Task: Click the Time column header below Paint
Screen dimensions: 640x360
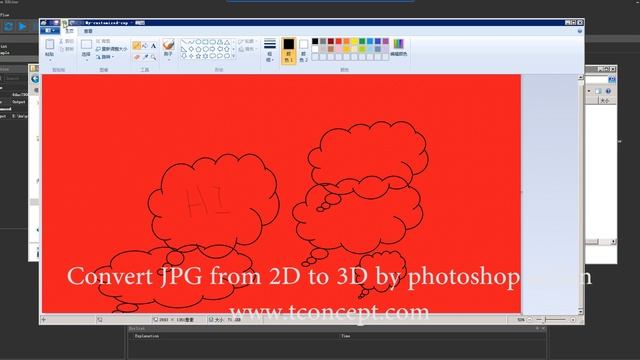Action: coord(346,336)
